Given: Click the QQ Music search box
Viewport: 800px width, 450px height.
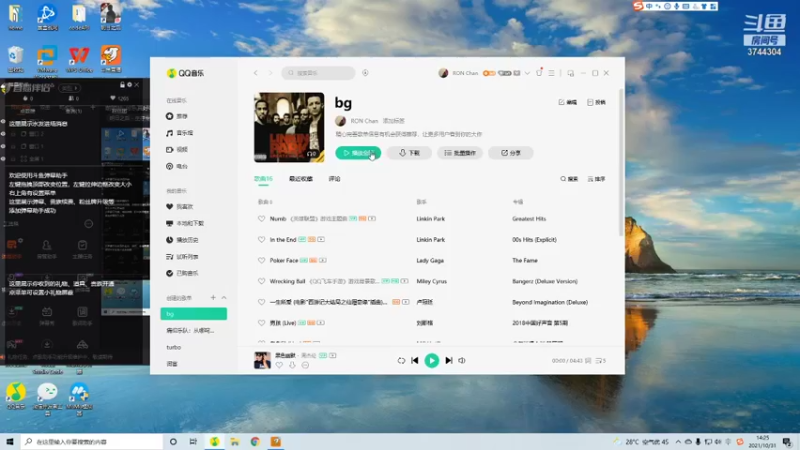Looking at the screenshot, I should click(318, 73).
